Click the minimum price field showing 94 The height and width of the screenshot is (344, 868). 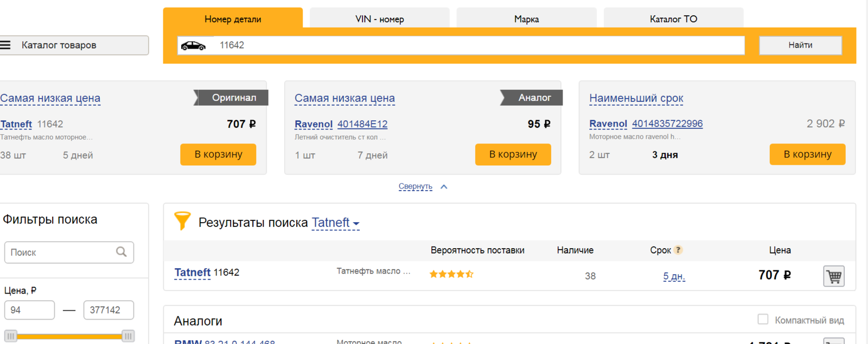29,310
